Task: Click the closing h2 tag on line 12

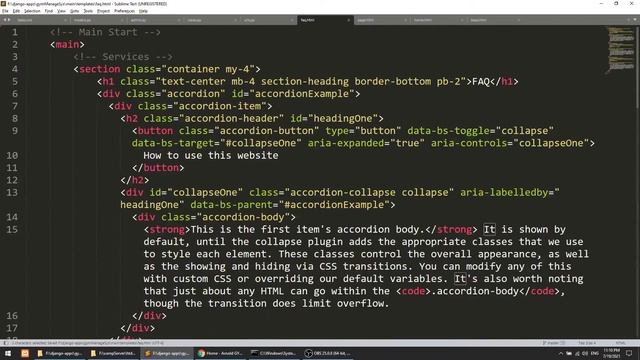Action: (x=135, y=180)
